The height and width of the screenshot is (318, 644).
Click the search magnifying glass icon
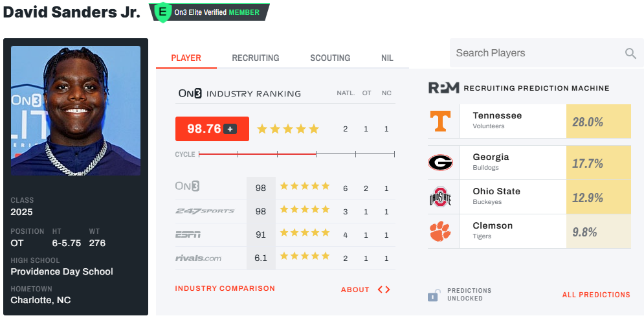click(x=630, y=54)
